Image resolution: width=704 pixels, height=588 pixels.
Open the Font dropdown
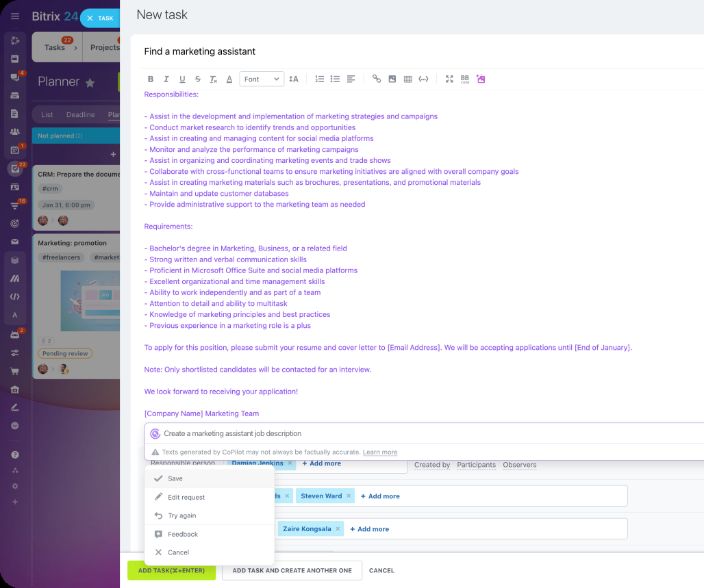click(x=261, y=79)
